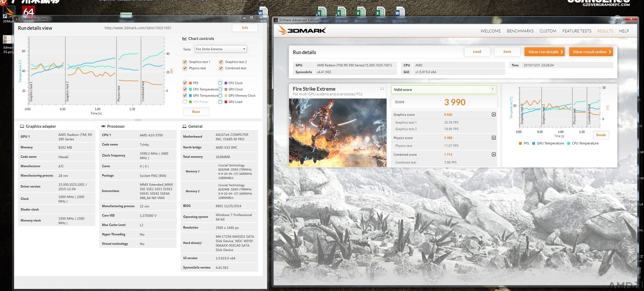Click the Physics score value 3 488

point(448,138)
